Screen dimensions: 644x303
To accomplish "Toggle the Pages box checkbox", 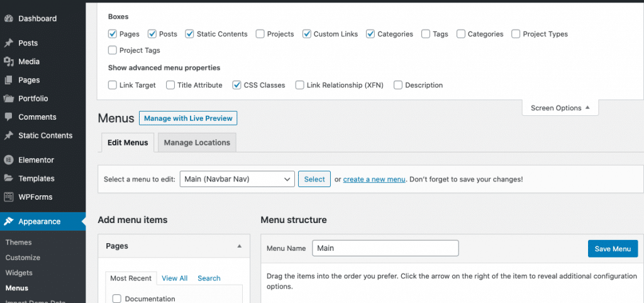I will point(113,34).
